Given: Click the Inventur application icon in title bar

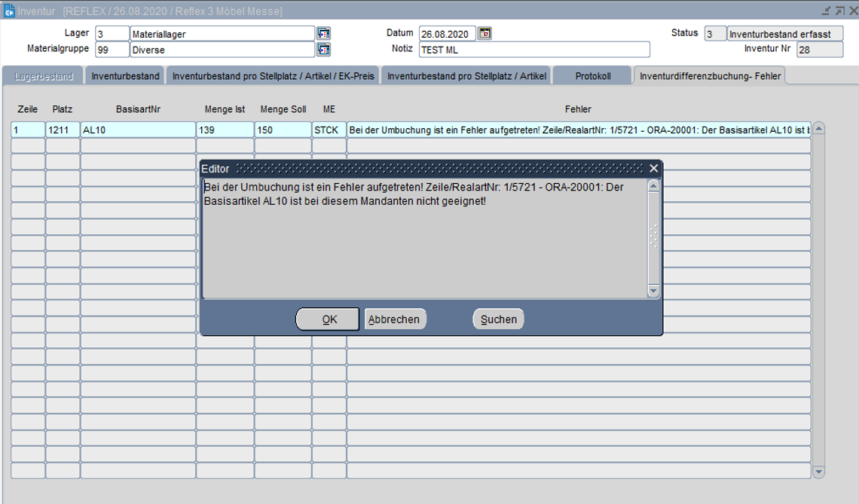Looking at the screenshot, I should 9,11.
